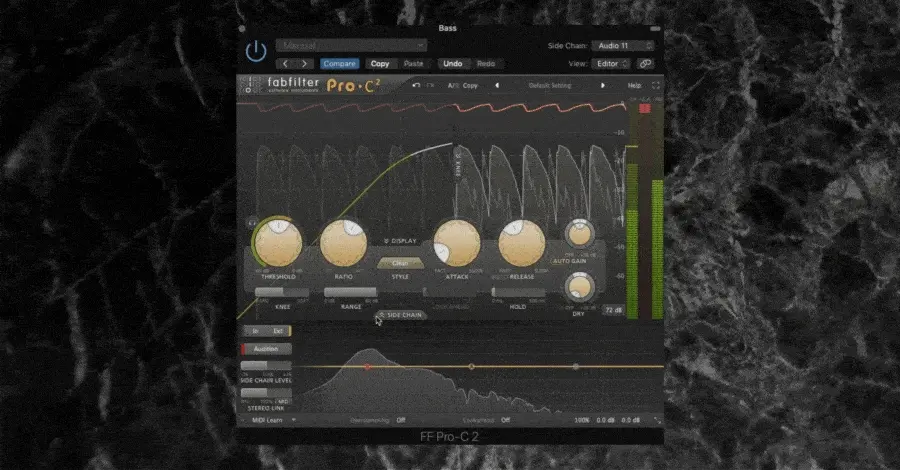The height and width of the screenshot is (470, 900).
Task: Click the 100% mix value
Action: pyautogui.click(x=582, y=420)
